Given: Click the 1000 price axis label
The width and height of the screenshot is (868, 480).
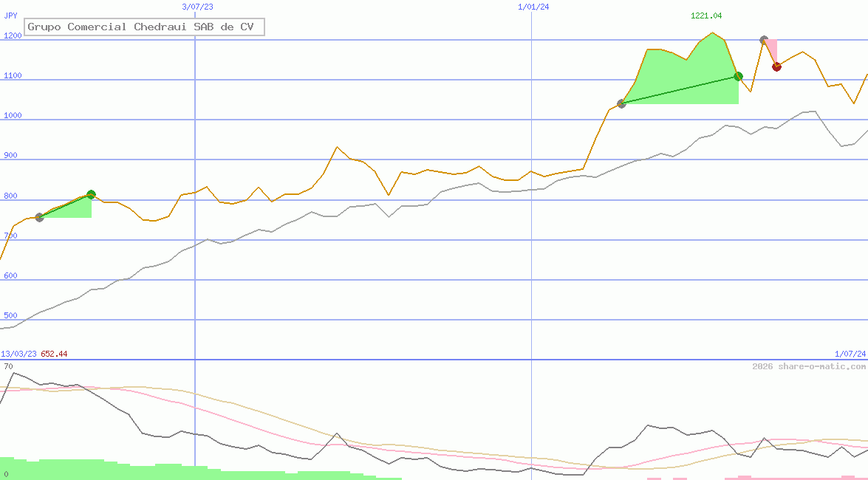Looking at the screenshot, I should tap(13, 115).
